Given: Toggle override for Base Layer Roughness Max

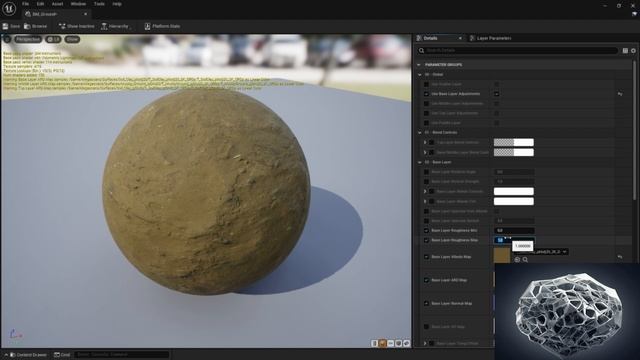Looking at the screenshot, I should (x=426, y=240).
